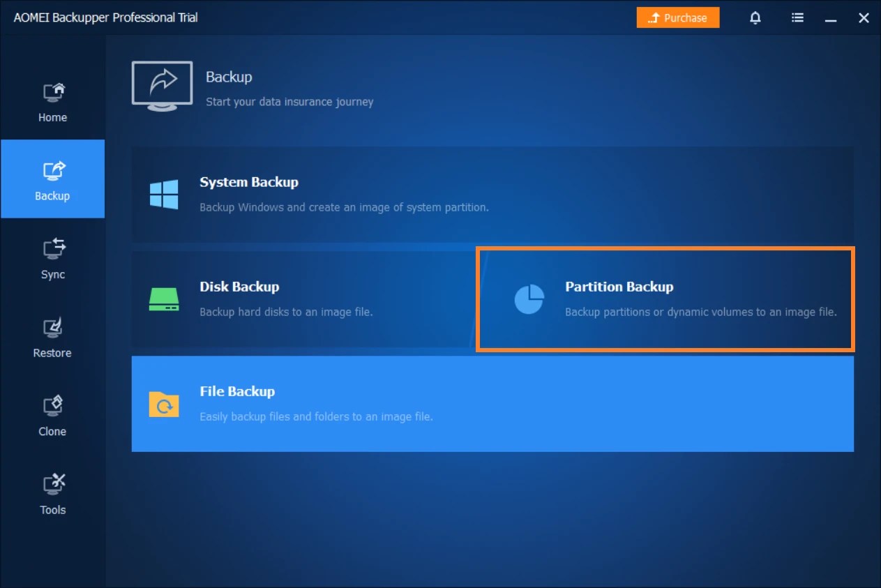Screen dimensions: 881x588
Task: Open the Sync section via its sidebar icon
Action: tap(52, 248)
